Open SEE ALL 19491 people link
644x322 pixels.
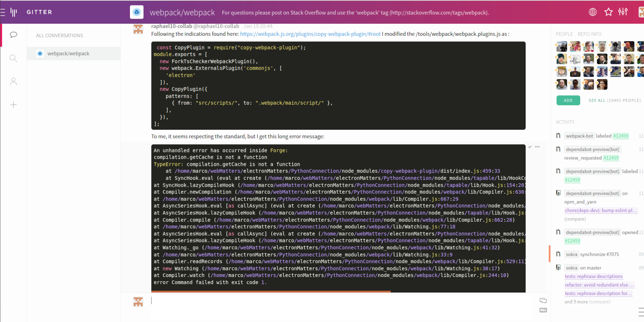(614, 100)
